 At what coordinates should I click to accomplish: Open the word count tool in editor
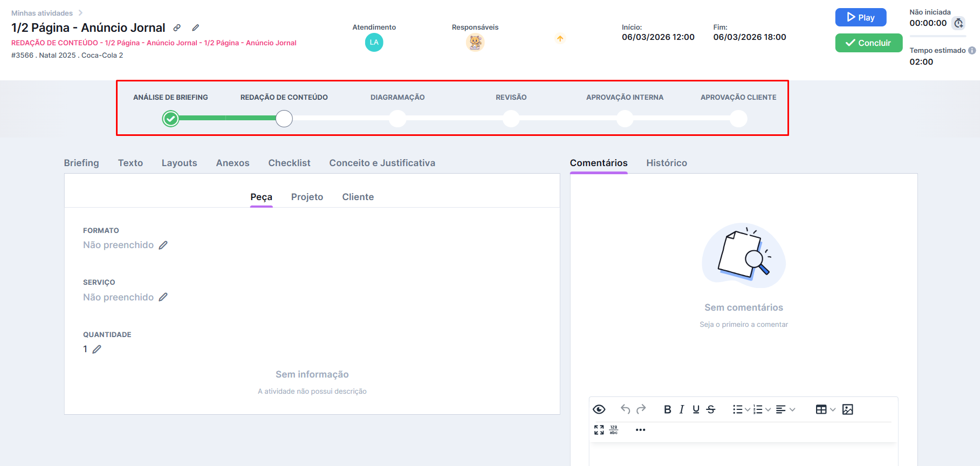click(x=614, y=430)
